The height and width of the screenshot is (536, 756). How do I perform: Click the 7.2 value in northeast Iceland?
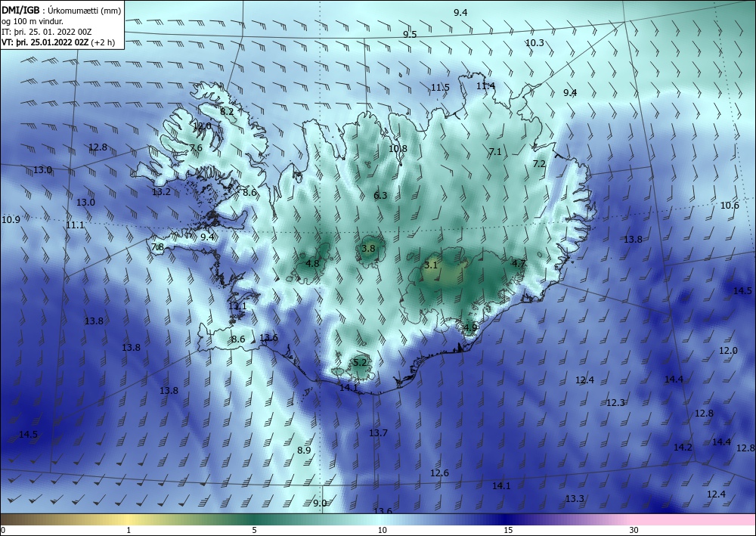click(x=539, y=164)
